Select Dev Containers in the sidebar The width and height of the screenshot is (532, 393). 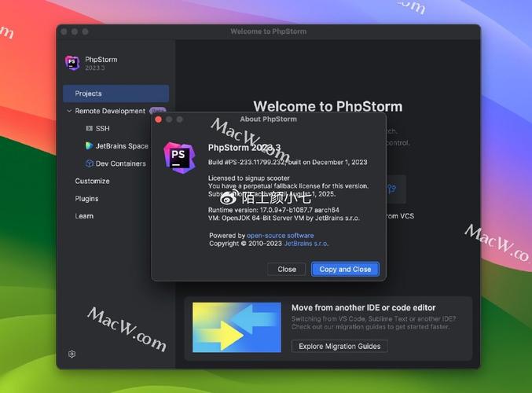click(x=120, y=163)
